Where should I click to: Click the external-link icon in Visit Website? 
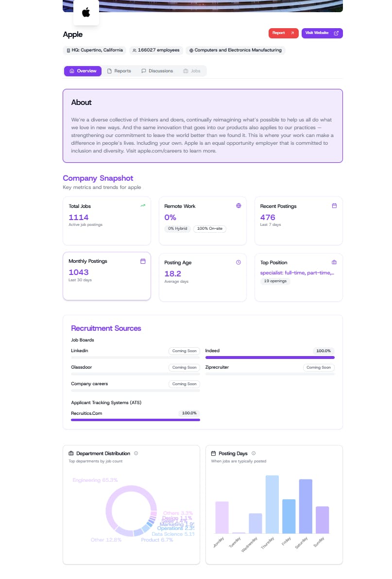[x=336, y=33]
